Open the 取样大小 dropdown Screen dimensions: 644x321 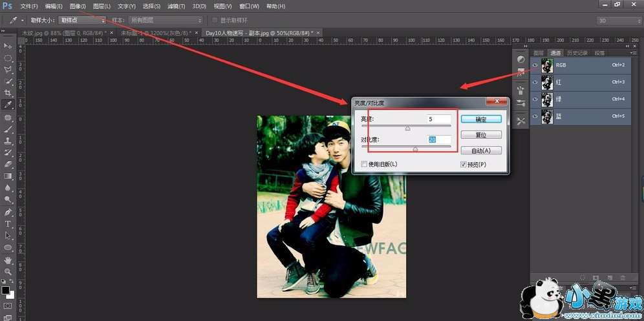coord(82,21)
